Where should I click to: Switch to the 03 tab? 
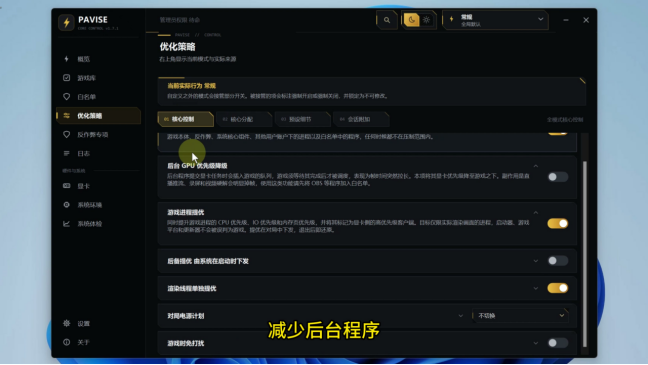303,119
